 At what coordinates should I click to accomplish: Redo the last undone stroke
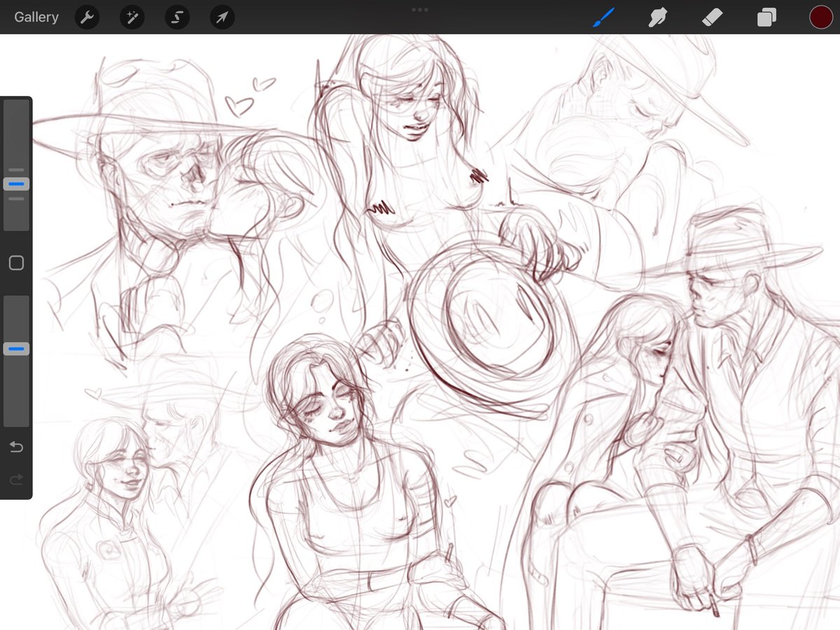pyautogui.click(x=16, y=479)
